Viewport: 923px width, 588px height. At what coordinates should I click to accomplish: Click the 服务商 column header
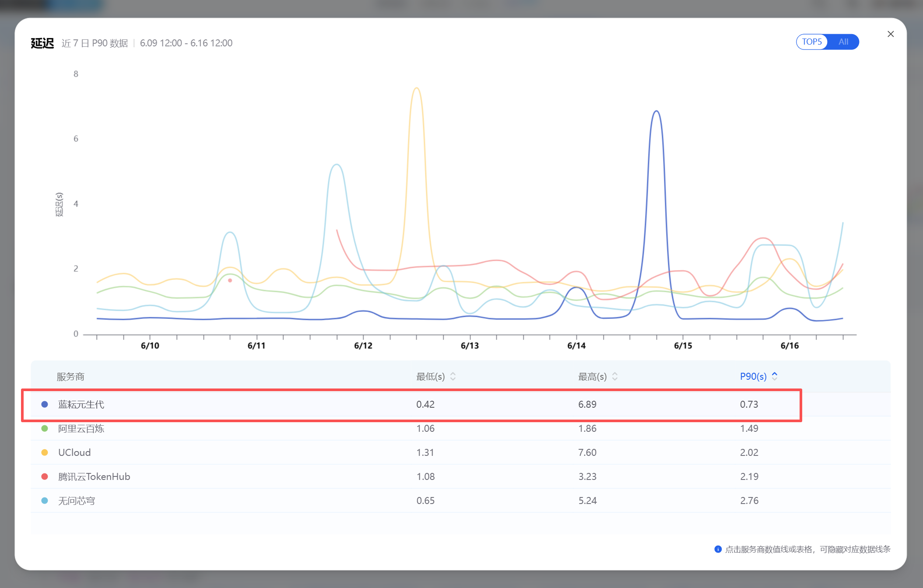(70, 377)
